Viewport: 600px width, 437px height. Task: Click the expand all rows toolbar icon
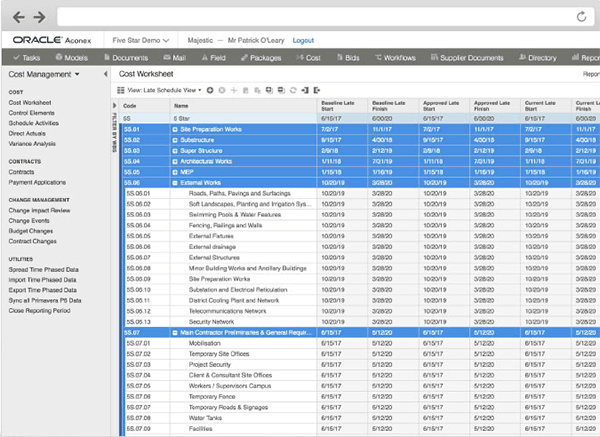269,90
